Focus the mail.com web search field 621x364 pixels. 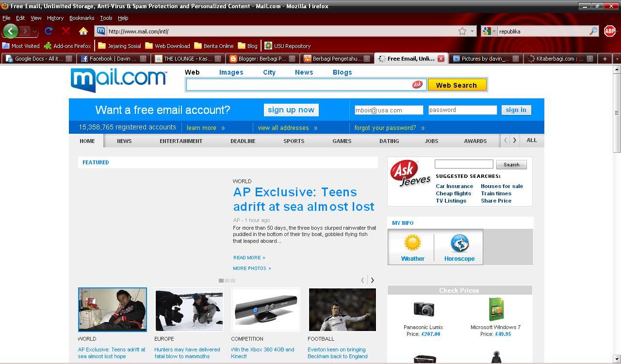point(306,85)
